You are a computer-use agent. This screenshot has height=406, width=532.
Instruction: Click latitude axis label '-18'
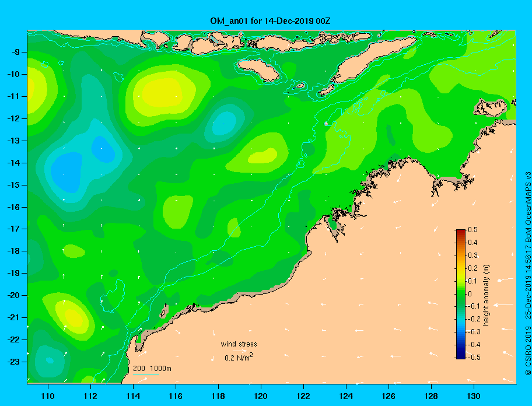(13, 251)
